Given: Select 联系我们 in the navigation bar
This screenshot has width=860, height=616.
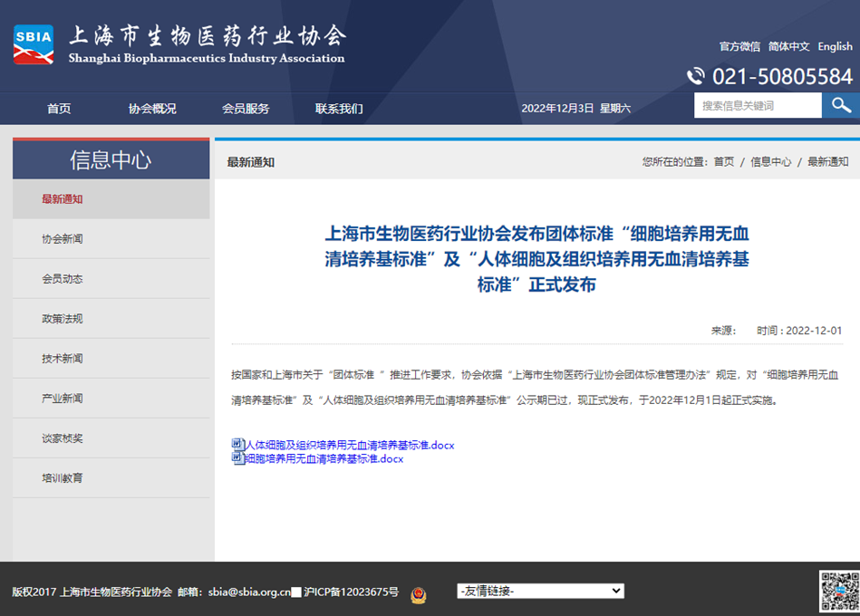Looking at the screenshot, I should 339,109.
